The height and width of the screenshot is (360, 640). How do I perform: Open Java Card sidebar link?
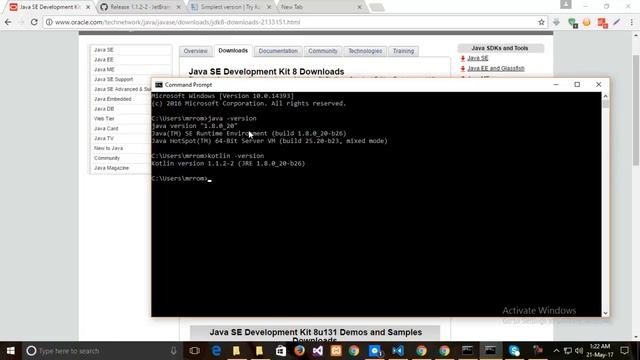[106, 129]
